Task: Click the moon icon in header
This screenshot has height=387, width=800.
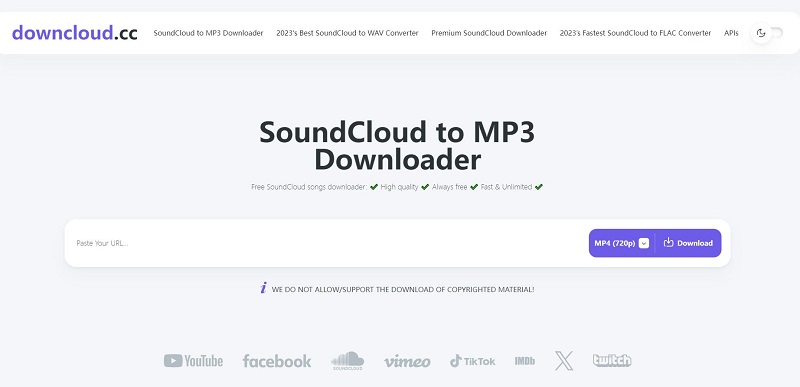Action: pyautogui.click(x=761, y=33)
